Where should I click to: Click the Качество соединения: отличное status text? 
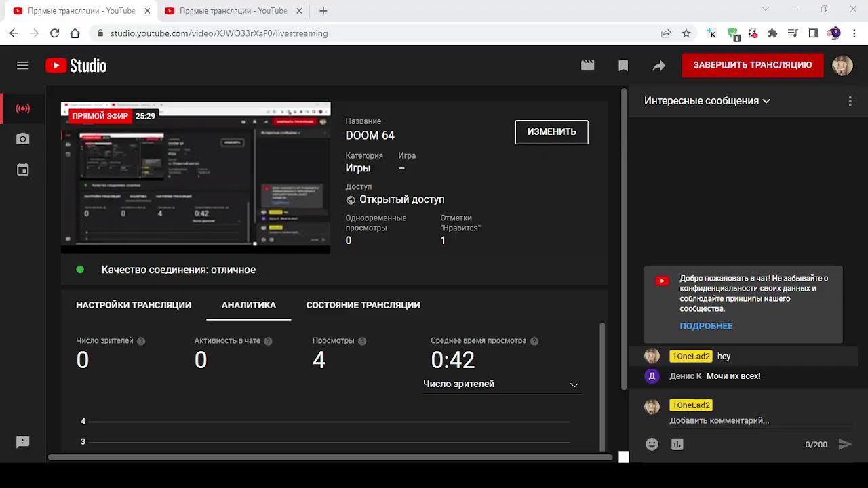tap(178, 270)
